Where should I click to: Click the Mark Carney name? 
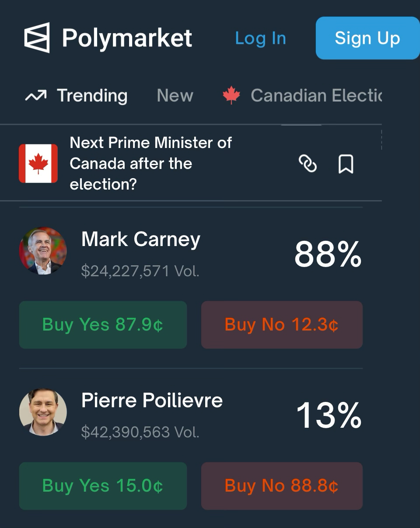click(141, 239)
